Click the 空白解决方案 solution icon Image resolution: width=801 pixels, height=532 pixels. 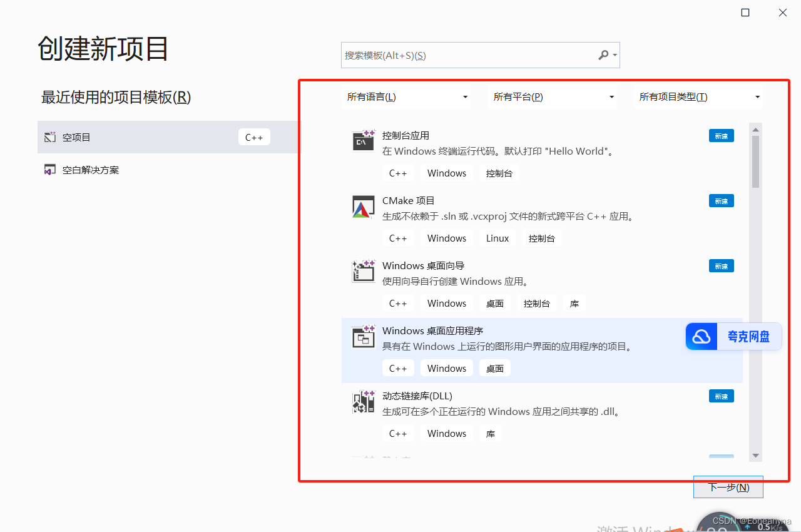pos(50,170)
